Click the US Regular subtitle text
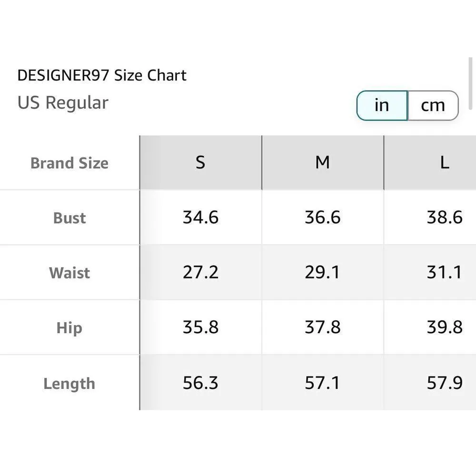 pyautogui.click(x=63, y=103)
